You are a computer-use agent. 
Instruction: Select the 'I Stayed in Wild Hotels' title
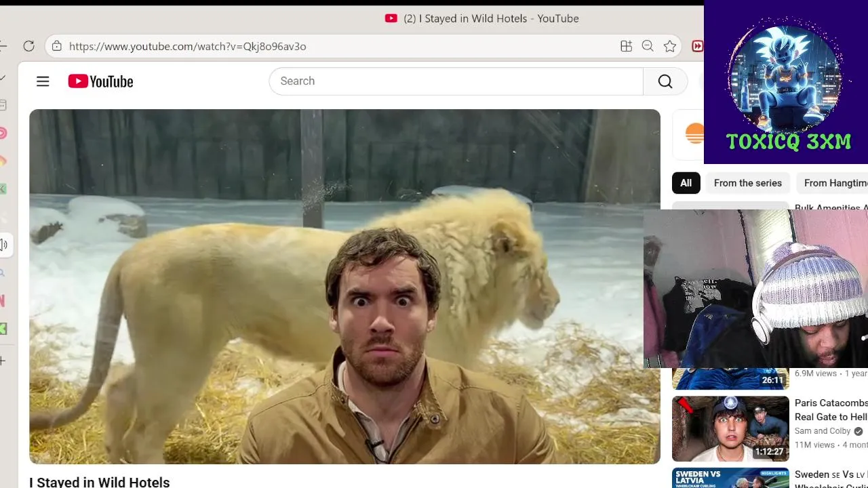[x=100, y=482]
